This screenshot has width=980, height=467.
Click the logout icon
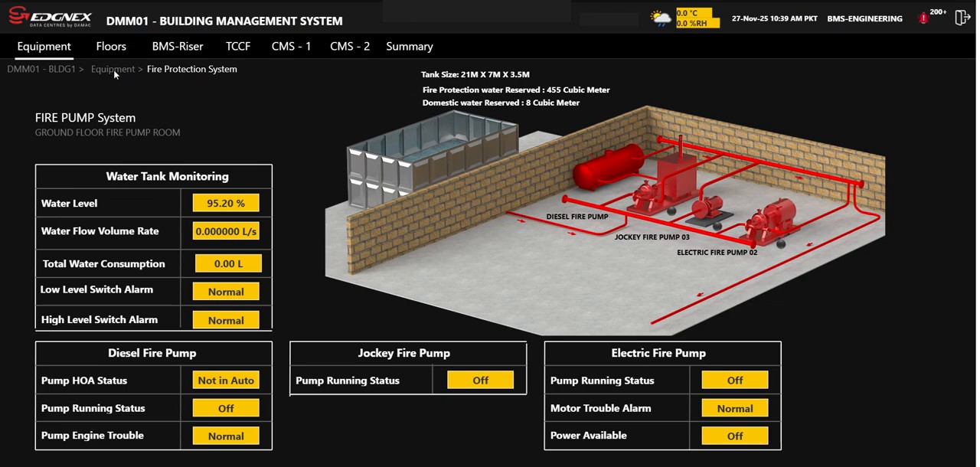[x=962, y=18]
